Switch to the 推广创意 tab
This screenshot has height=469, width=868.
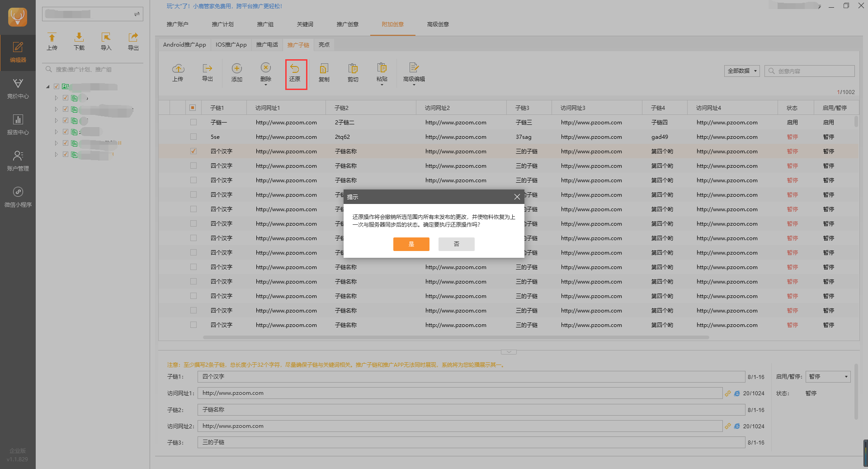coord(348,24)
